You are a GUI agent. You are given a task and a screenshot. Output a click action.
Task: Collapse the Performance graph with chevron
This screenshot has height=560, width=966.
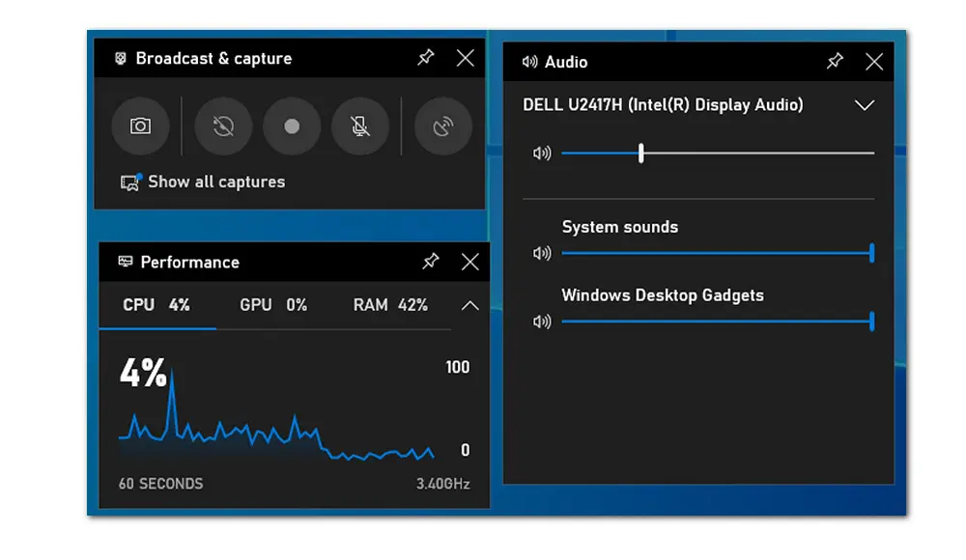[x=469, y=306]
